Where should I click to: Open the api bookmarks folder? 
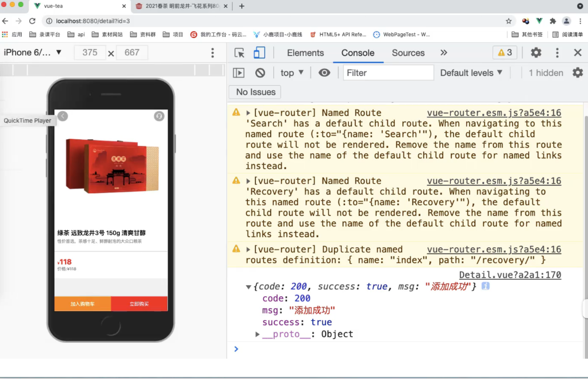click(76, 35)
